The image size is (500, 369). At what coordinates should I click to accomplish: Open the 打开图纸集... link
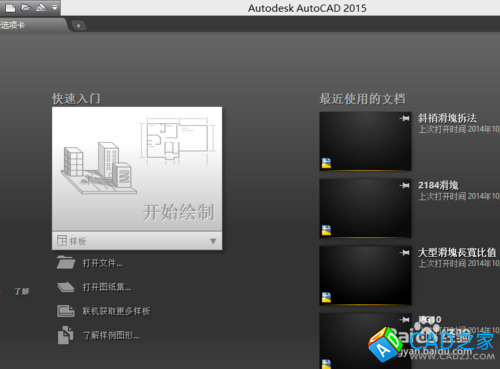107,287
